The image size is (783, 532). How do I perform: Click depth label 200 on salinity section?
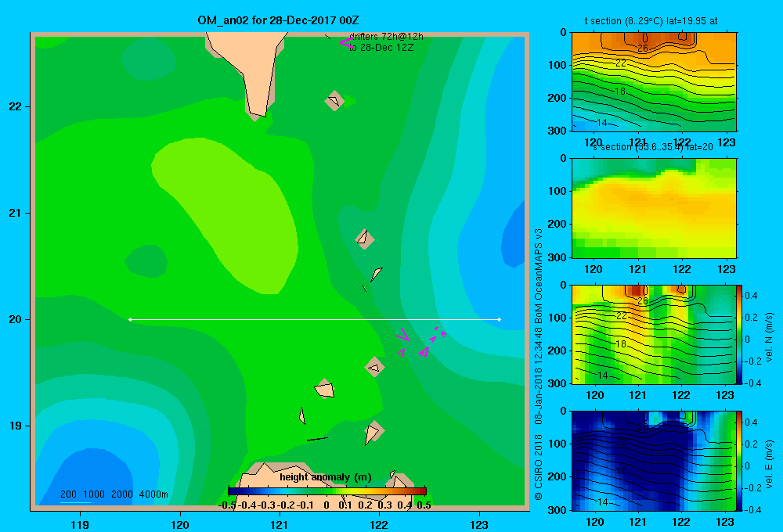557,224
